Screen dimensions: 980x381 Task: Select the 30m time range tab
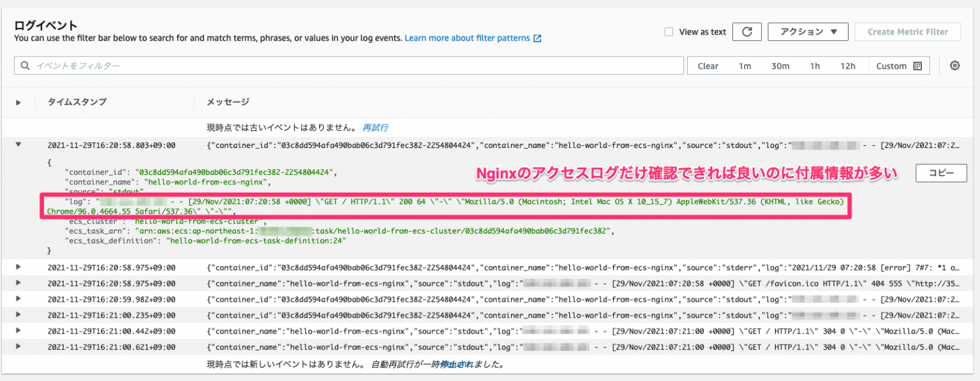point(780,65)
